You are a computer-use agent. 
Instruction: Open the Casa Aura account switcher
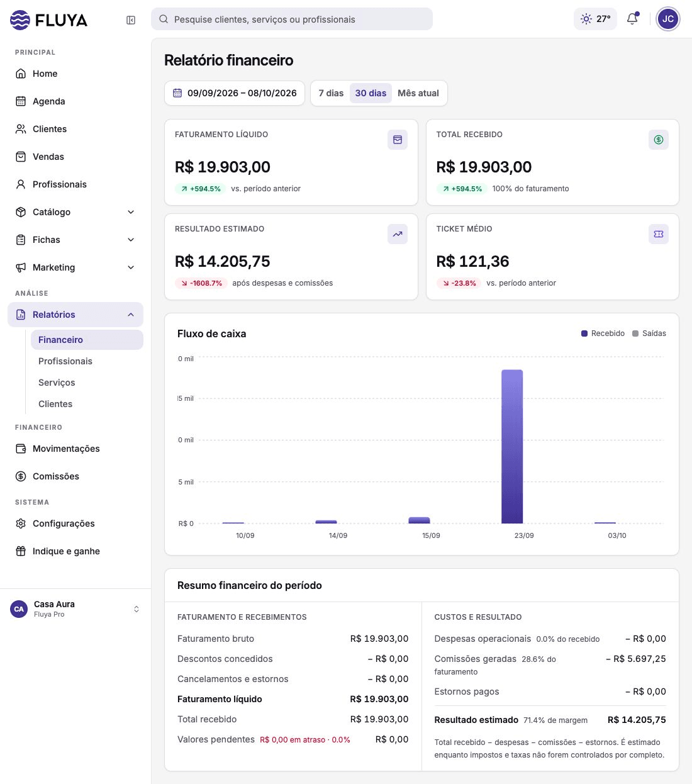click(75, 609)
